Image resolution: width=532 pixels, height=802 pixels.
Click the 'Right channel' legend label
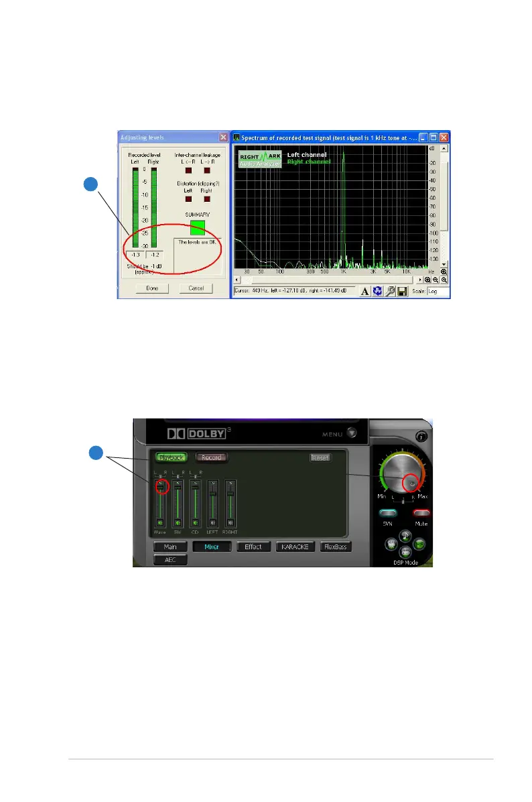[x=309, y=162]
